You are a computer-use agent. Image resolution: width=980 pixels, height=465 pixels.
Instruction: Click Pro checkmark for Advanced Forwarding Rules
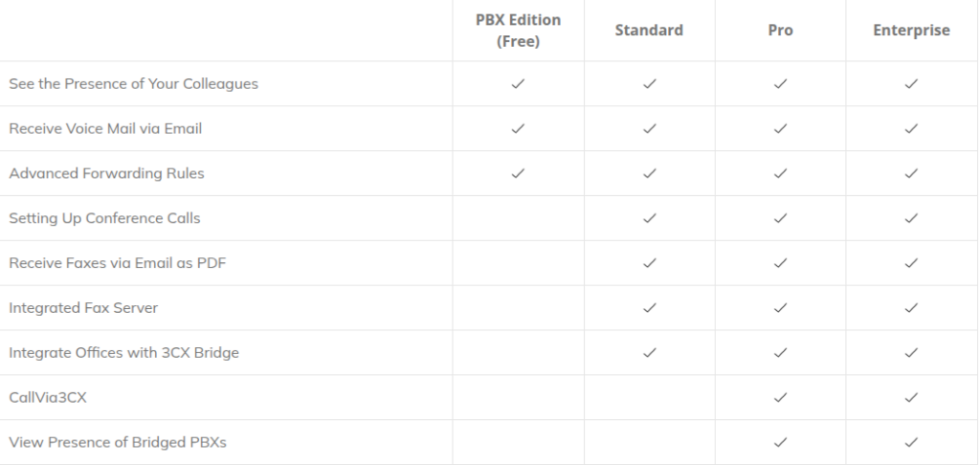click(x=780, y=173)
